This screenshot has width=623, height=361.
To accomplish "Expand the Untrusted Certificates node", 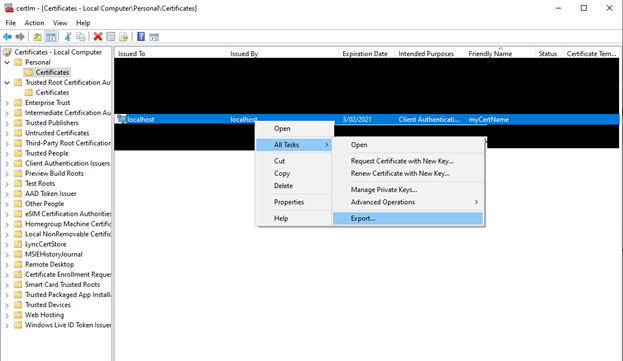I will (7, 133).
